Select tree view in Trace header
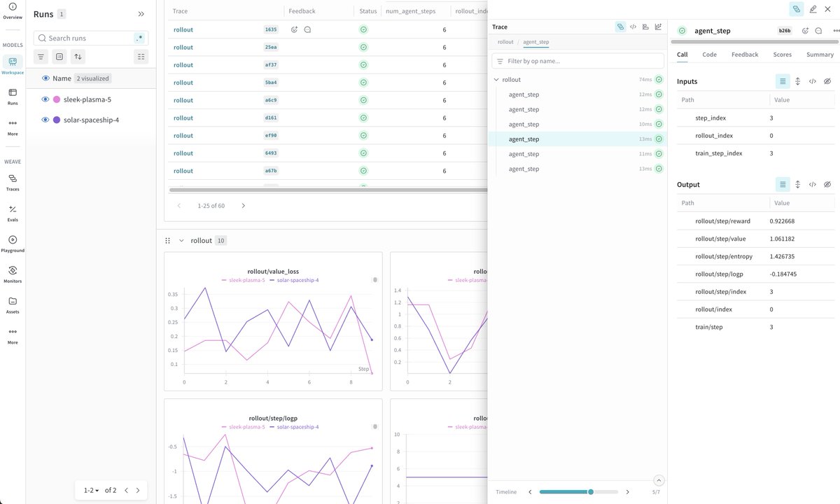The height and width of the screenshot is (504, 840). pos(620,27)
